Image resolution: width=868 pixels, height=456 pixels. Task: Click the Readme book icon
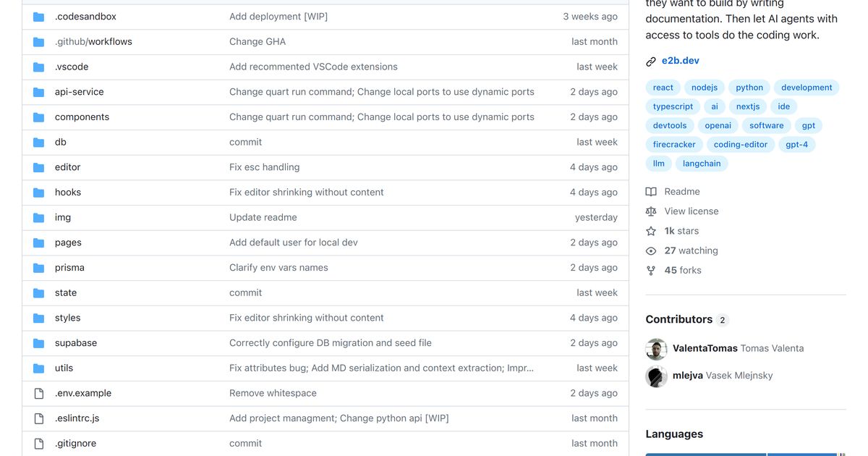point(652,191)
